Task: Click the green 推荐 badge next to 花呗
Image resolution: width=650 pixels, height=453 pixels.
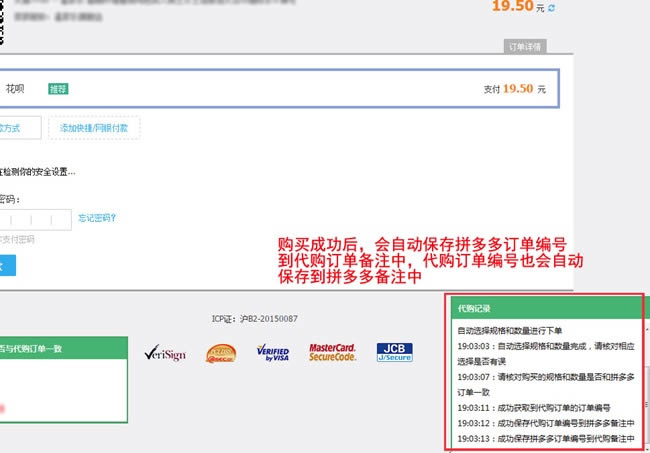Action: click(58, 89)
